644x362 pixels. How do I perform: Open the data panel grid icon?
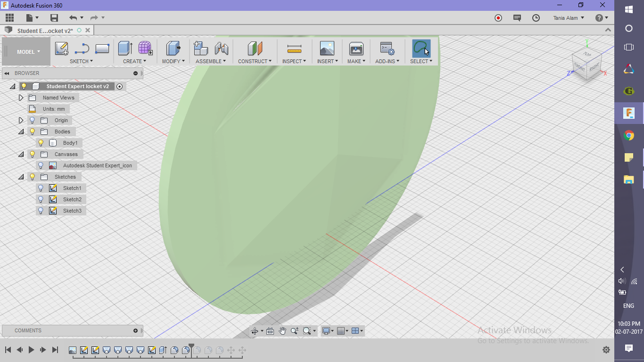coord(9,18)
